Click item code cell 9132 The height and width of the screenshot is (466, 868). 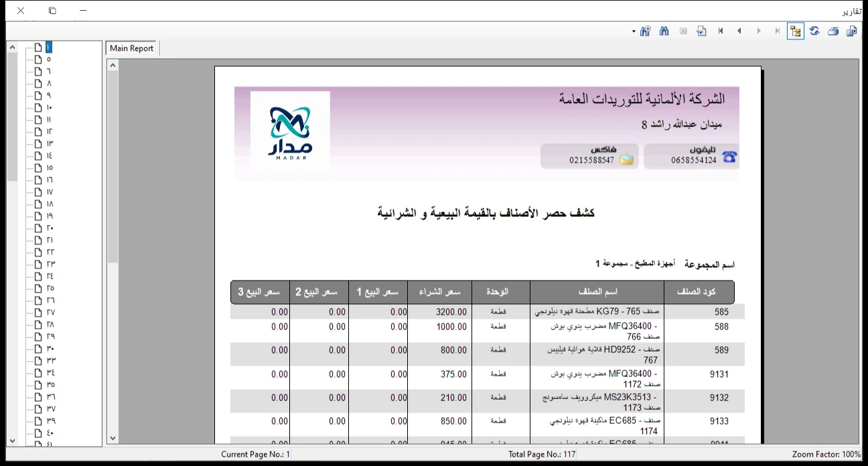pos(719,398)
